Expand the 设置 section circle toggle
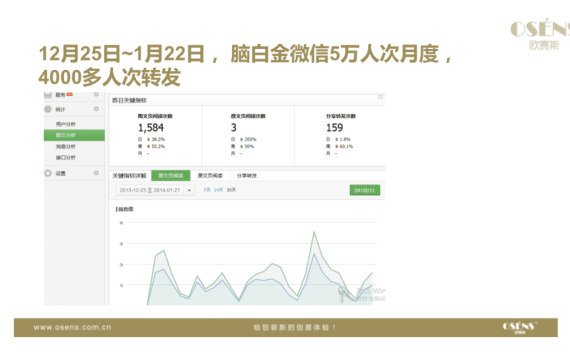The image size is (570, 360). click(96, 173)
